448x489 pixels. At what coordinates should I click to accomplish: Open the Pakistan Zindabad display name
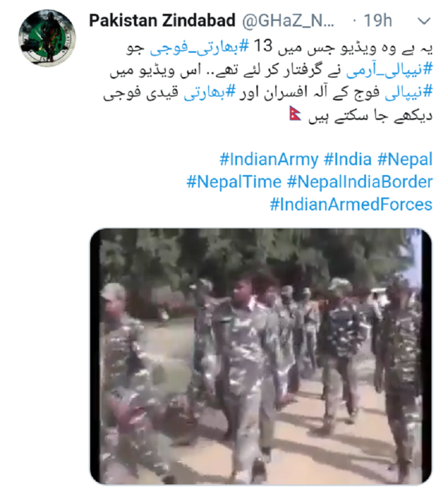click(162, 20)
